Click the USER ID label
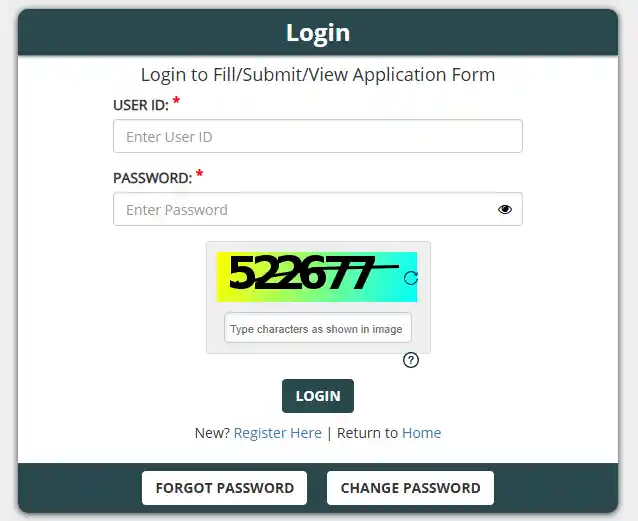 point(140,105)
